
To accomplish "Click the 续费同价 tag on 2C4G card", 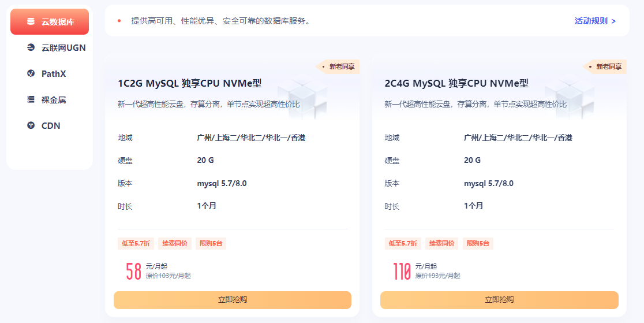I will [441, 243].
